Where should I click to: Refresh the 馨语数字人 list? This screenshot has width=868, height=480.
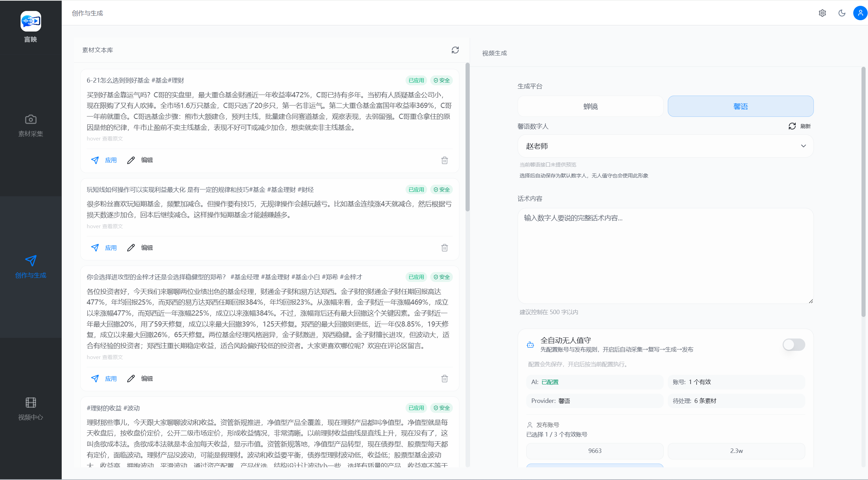pyautogui.click(x=799, y=126)
